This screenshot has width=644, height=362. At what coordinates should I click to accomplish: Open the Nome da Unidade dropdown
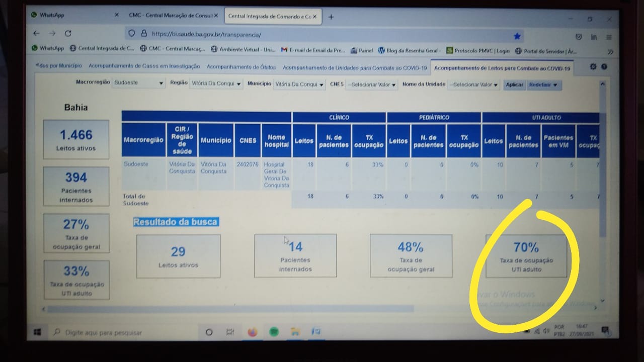coord(474,85)
